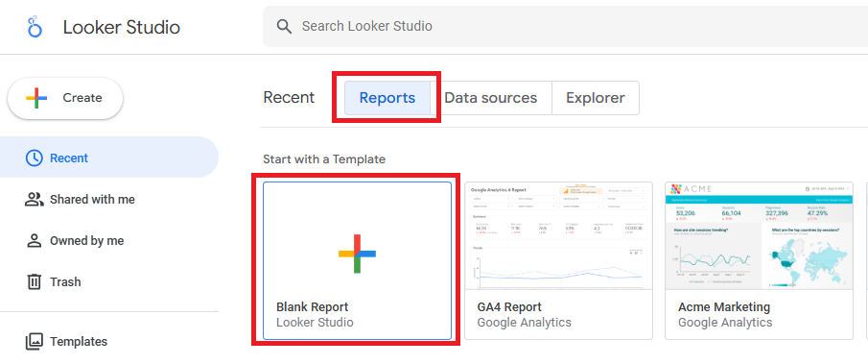The image size is (868, 364).
Task: Switch to the Reports tab
Action: click(387, 98)
